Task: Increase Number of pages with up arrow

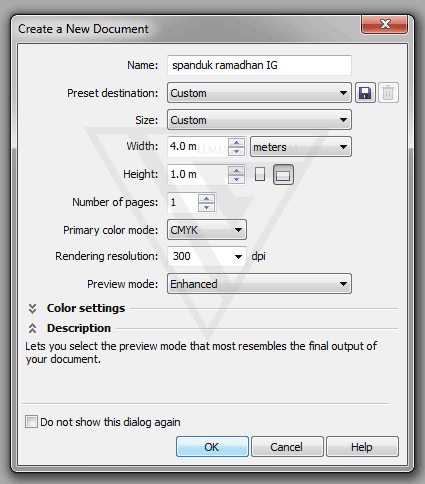Action: click(206, 198)
